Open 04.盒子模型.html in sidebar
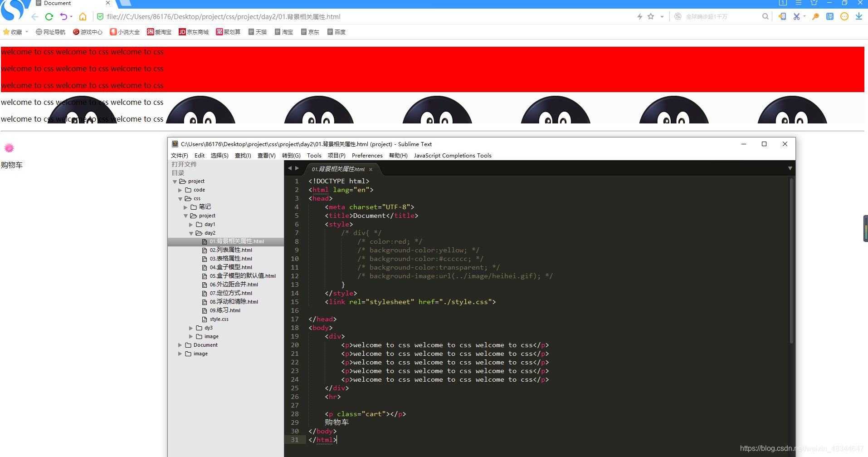Screen dimensions: 868x457 coord(231,267)
